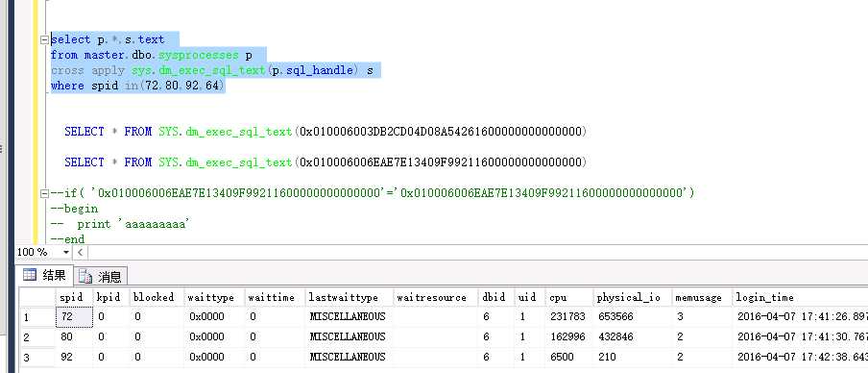Select the physical_io column header
The height and width of the screenshot is (373, 868).
pyautogui.click(x=632, y=297)
